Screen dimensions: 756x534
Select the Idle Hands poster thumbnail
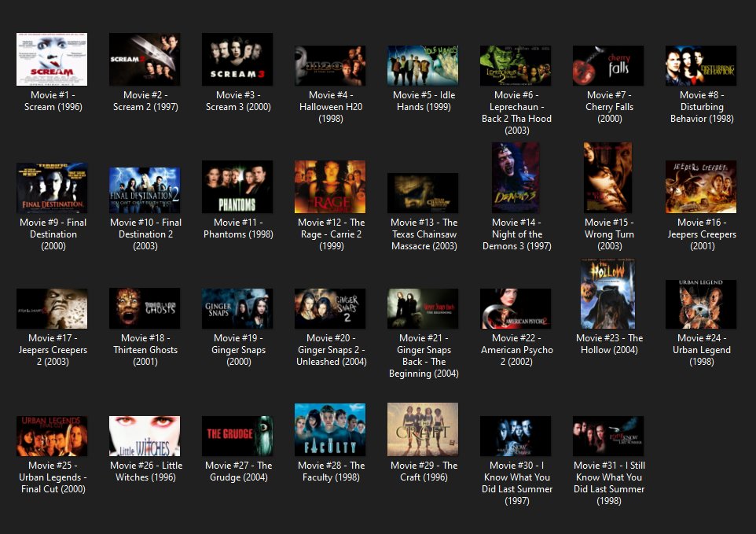pos(423,65)
